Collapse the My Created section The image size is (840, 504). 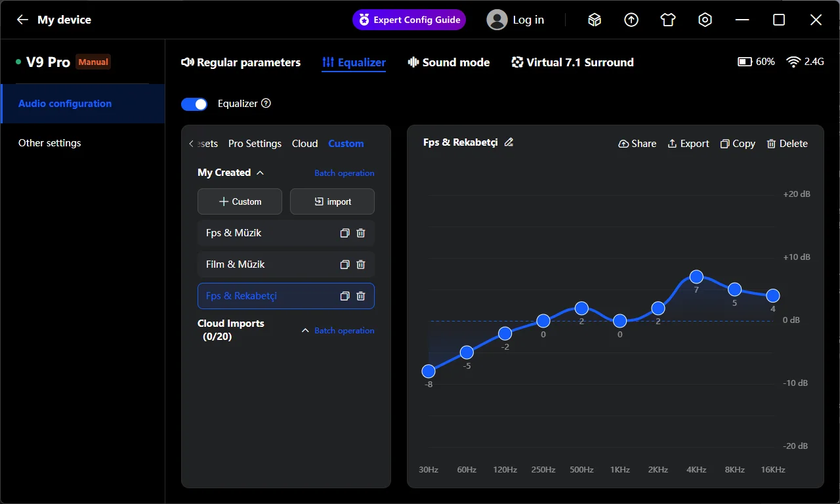click(260, 173)
